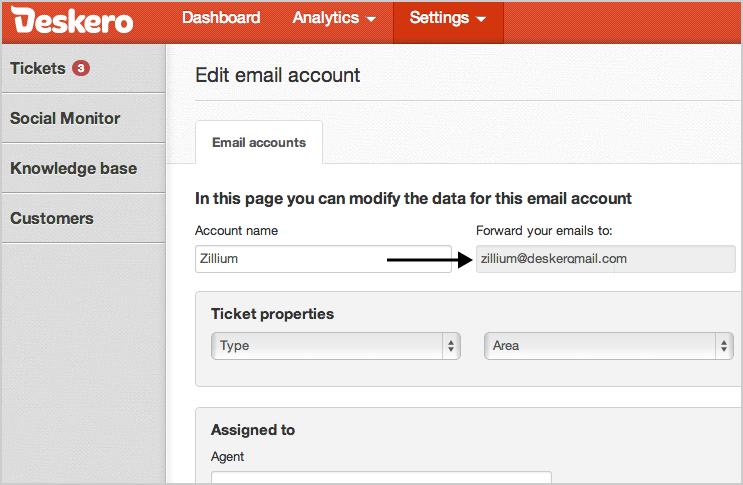
Task: Select the forwarding email address field
Action: pyautogui.click(x=605, y=259)
